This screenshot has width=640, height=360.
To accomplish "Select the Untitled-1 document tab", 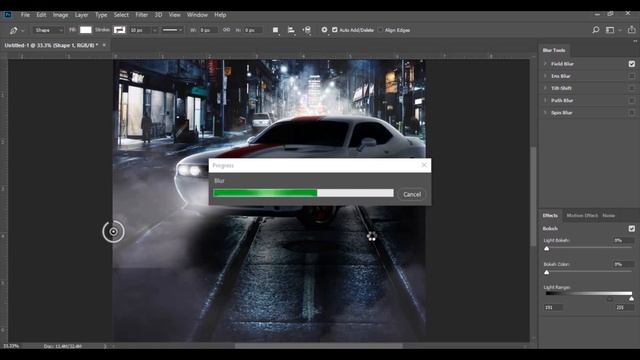I will pos(51,45).
